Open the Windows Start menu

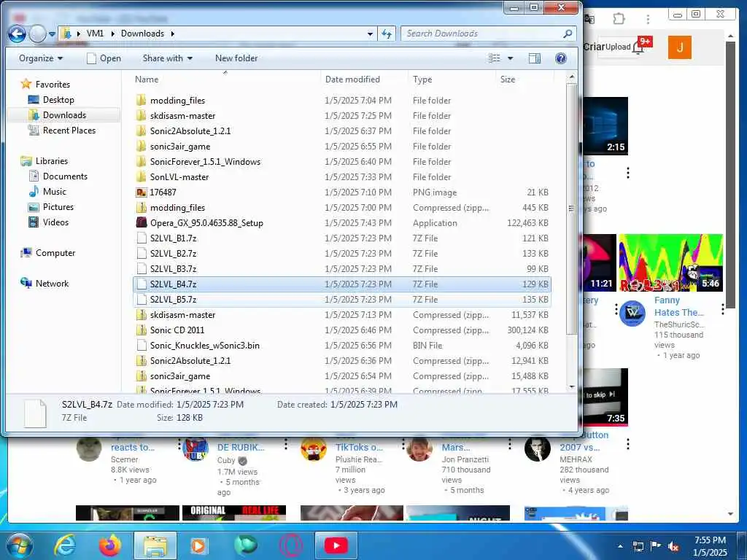19,545
